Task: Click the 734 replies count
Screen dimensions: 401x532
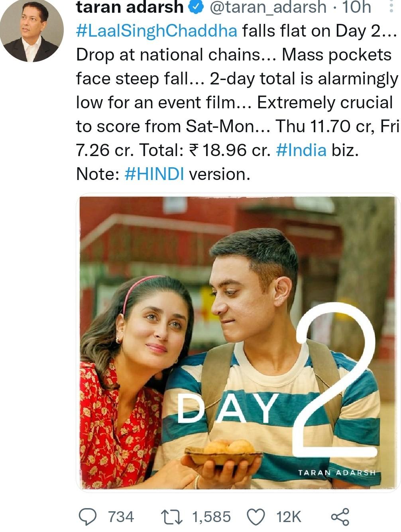Action: [121, 517]
